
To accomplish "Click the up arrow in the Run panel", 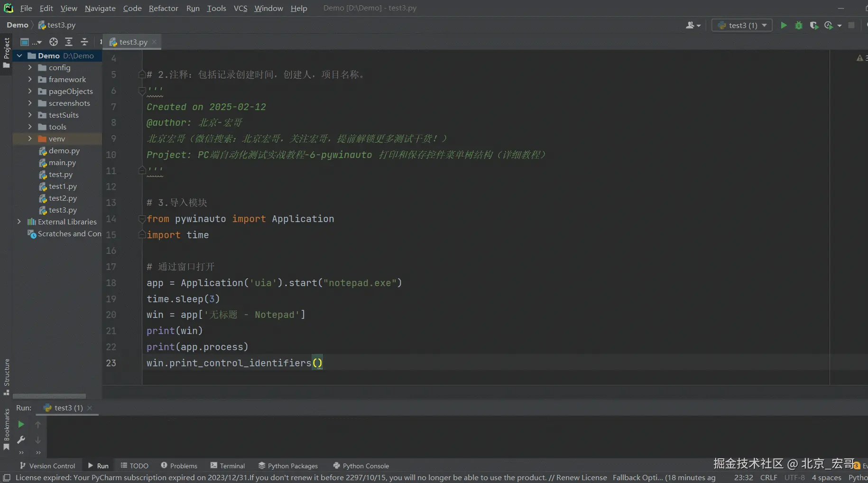I will [38, 424].
